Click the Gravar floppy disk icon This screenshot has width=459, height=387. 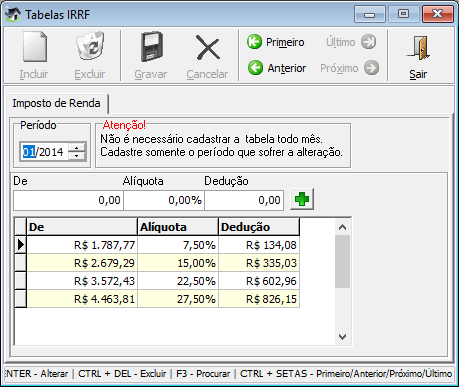click(152, 47)
